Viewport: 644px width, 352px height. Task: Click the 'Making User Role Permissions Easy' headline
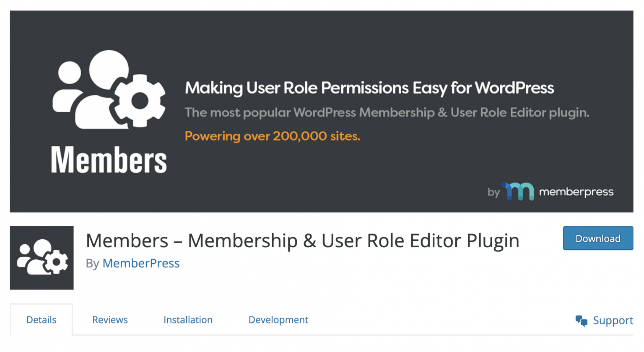tap(369, 88)
